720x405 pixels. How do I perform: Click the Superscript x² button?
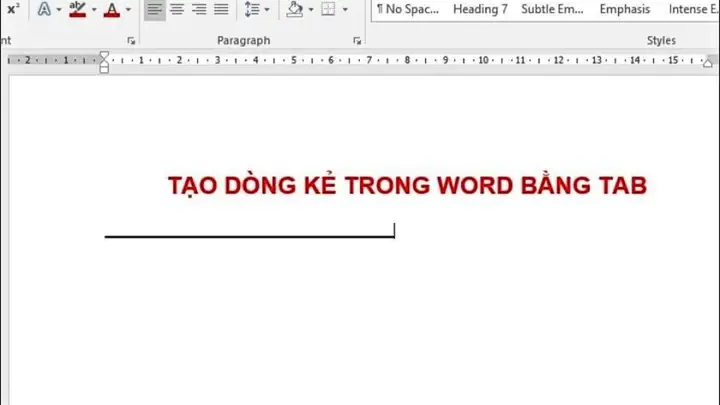pos(13,9)
